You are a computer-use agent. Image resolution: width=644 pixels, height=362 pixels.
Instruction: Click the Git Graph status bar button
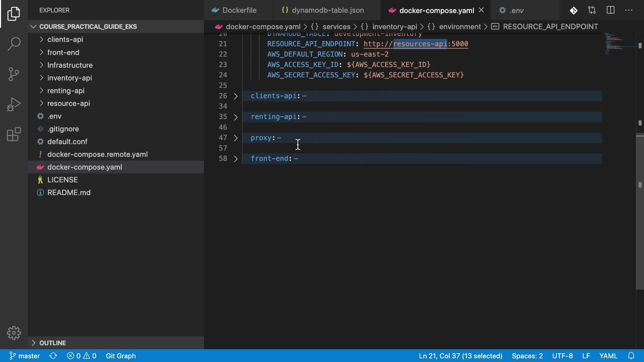121,356
